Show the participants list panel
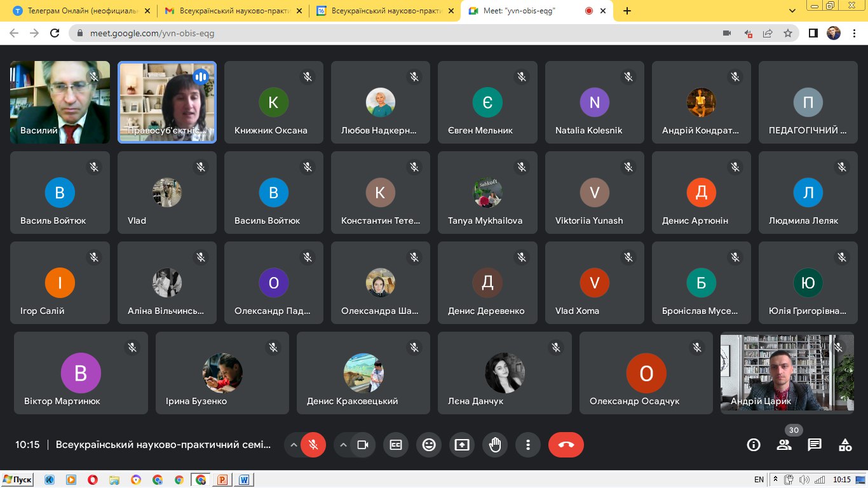Image resolution: width=868 pixels, height=488 pixels. [x=784, y=445]
